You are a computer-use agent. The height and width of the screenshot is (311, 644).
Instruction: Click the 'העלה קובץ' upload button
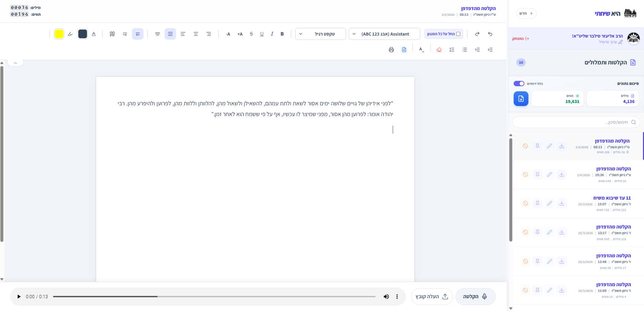[x=432, y=297]
